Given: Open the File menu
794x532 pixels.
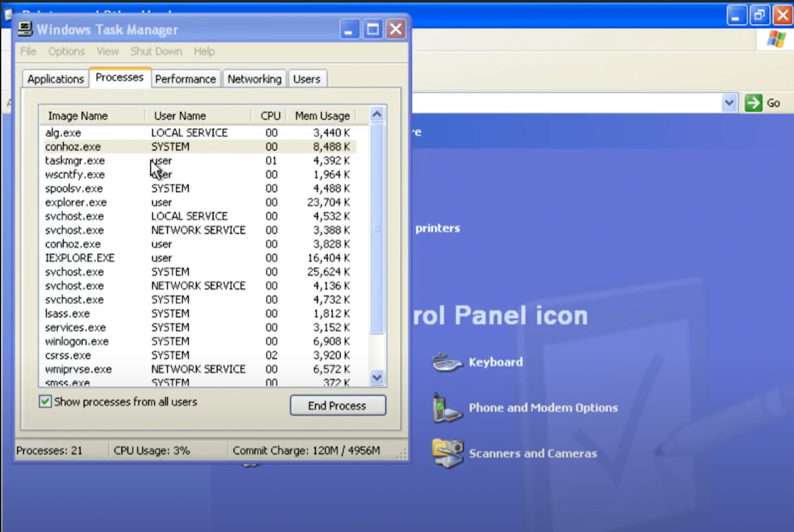Looking at the screenshot, I should pos(28,51).
